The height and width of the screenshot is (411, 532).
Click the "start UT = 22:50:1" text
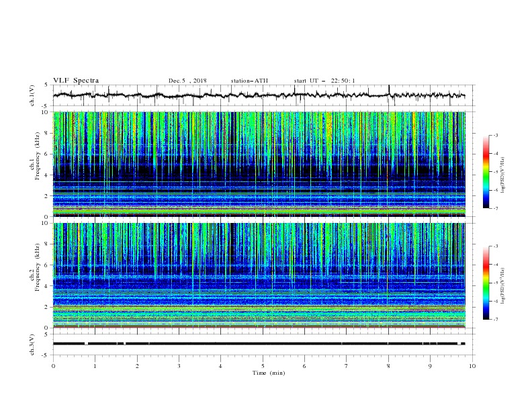[324, 81]
